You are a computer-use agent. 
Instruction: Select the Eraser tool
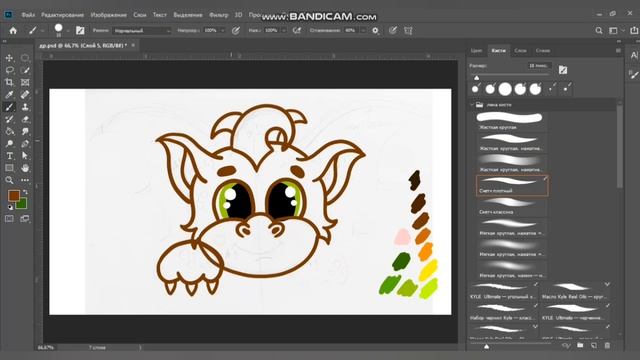pyautogui.click(x=25, y=119)
